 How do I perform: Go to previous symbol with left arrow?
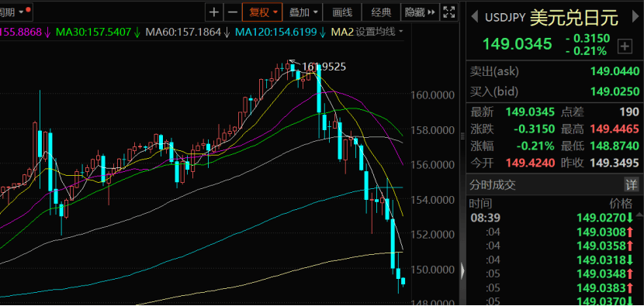pos(474,17)
